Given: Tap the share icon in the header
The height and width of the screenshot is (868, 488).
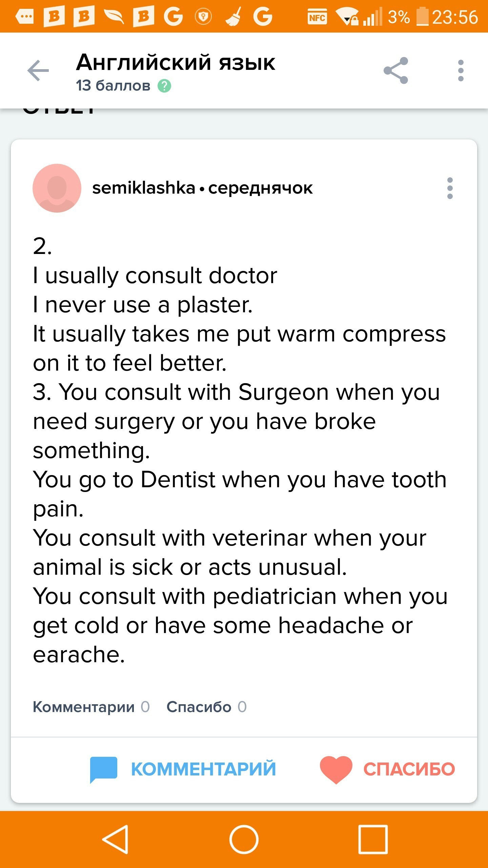Looking at the screenshot, I should (x=396, y=71).
